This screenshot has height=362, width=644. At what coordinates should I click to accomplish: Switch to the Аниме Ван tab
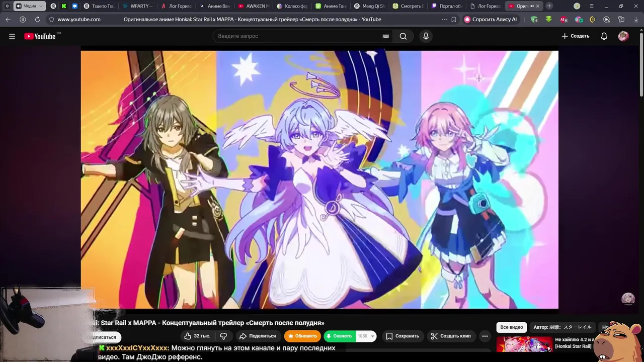click(x=215, y=6)
